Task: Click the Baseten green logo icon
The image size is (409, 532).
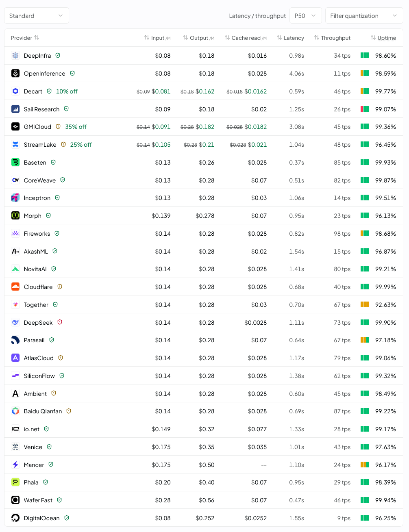Action: coord(15,163)
